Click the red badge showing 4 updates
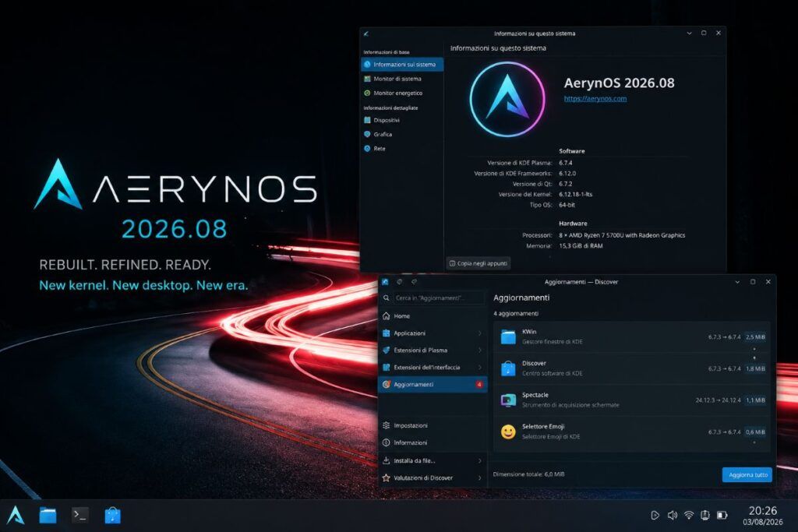 click(479, 385)
